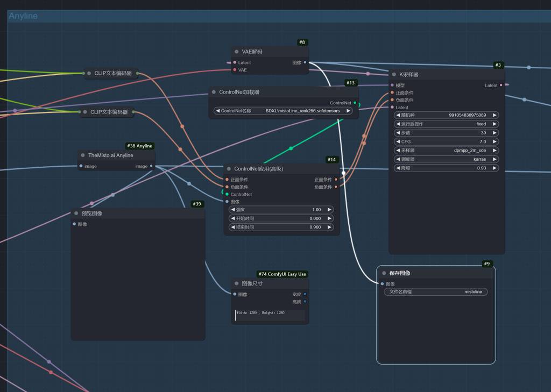The width and height of the screenshot is (551, 392).
Task: Collapse the VAE解码 node using its title dot
Action: [x=237, y=52]
